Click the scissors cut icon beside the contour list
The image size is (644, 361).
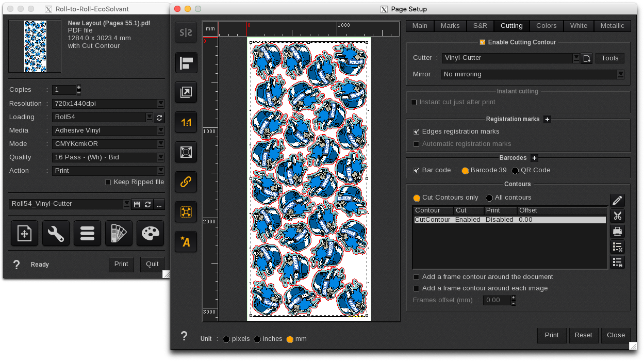[x=617, y=216]
